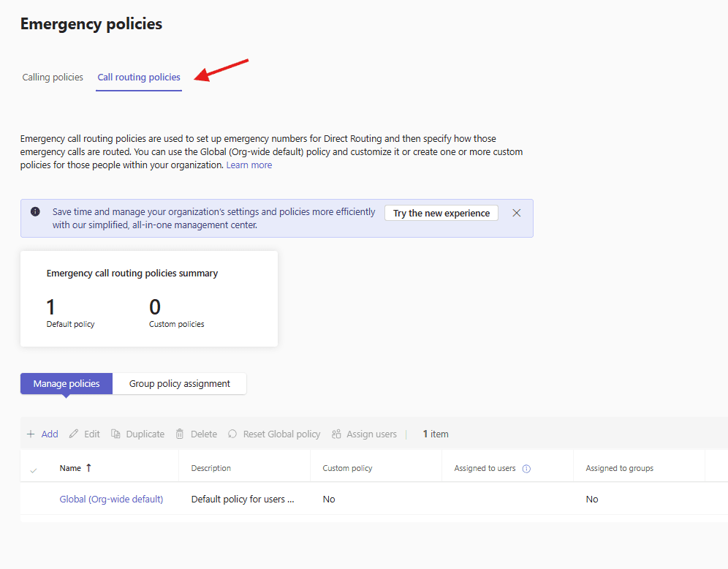Click the Duplicate policy icon
Image resolution: width=728 pixels, height=569 pixels.
tap(115, 434)
